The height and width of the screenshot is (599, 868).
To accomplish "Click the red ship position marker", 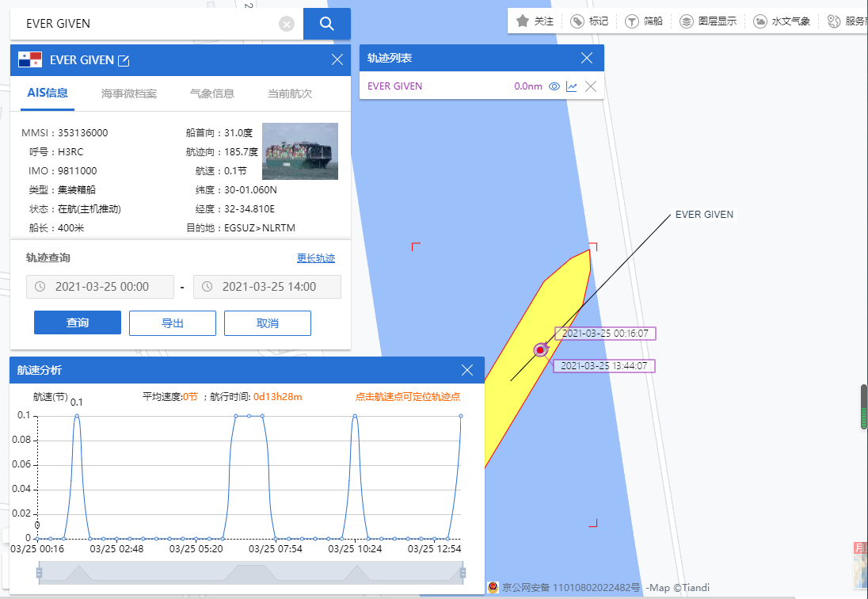I will point(540,350).
